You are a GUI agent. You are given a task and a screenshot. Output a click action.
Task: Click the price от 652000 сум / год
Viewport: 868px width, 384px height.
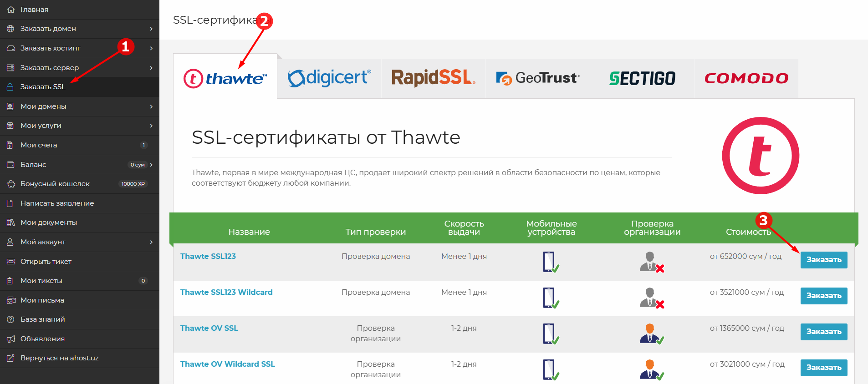[745, 256]
